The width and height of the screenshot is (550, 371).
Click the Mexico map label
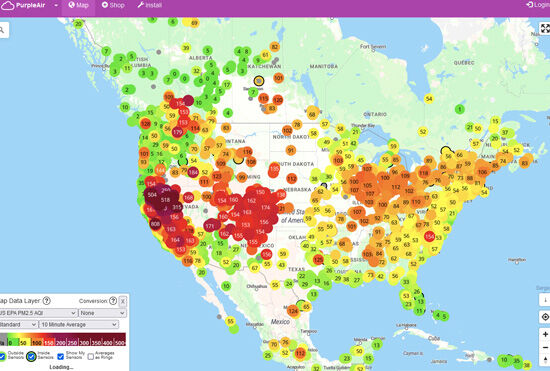pos(280,322)
